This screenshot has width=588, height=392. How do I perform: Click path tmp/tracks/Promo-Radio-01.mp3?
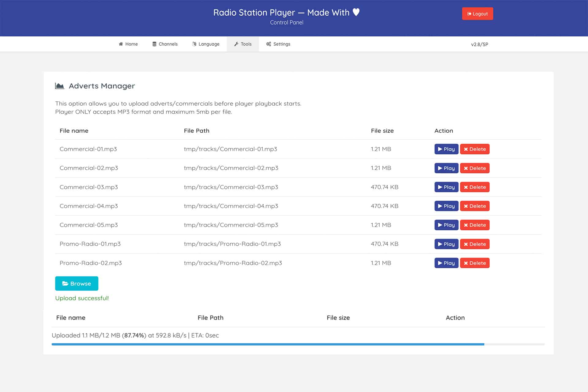pos(232,244)
